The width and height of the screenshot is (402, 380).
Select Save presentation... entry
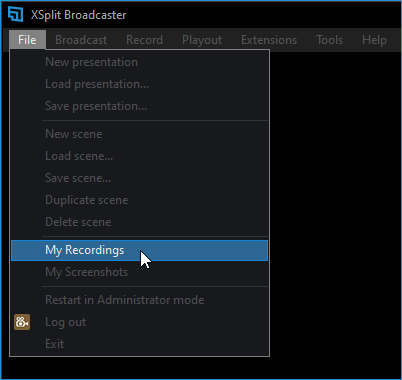[x=139, y=106]
